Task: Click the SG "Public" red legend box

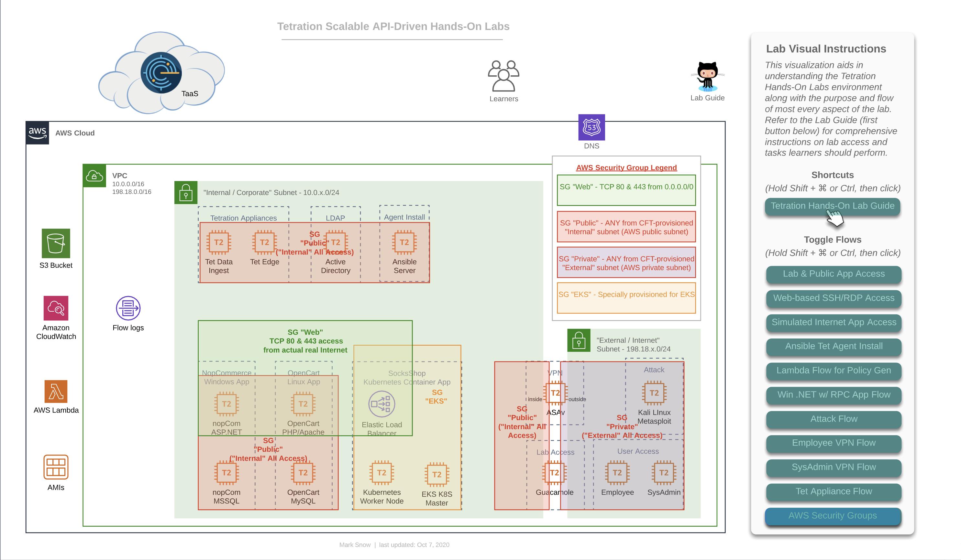Action: tap(626, 227)
